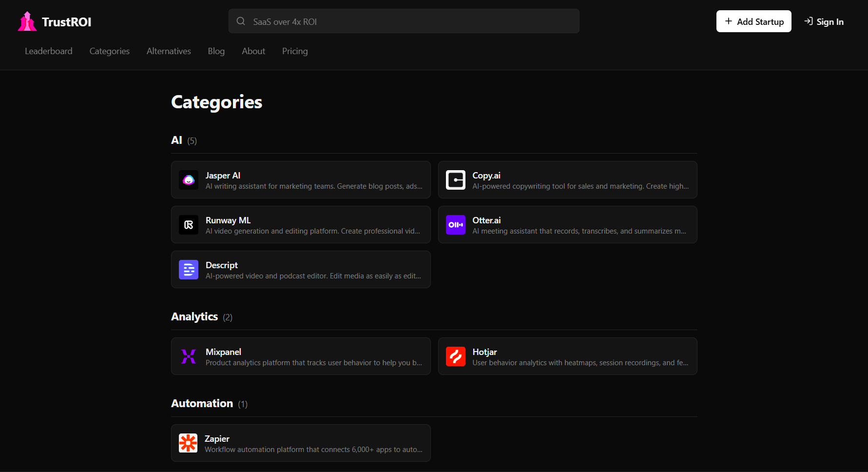Click the Sign In link
This screenshot has height=472, width=868.
(x=824, y=21)
